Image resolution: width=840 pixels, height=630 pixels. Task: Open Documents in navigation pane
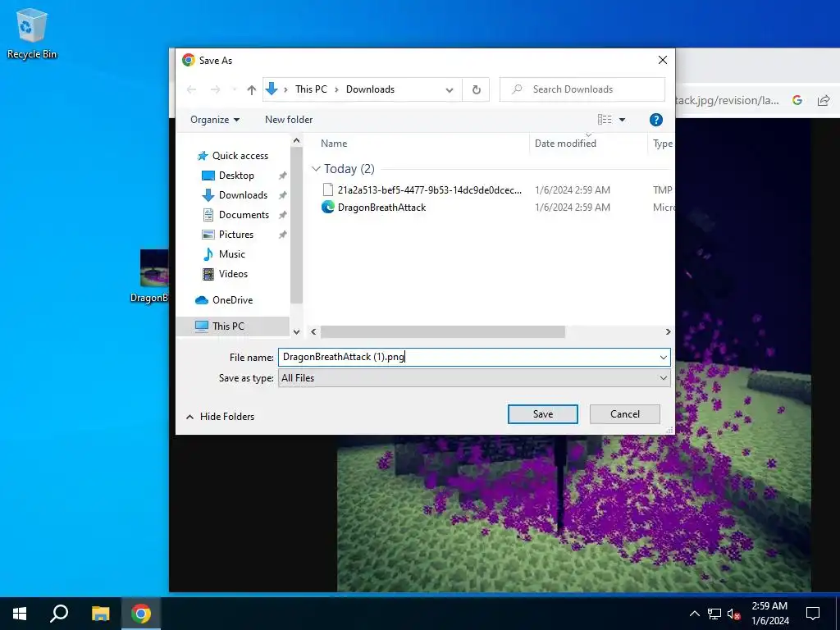tap(244, 215)
